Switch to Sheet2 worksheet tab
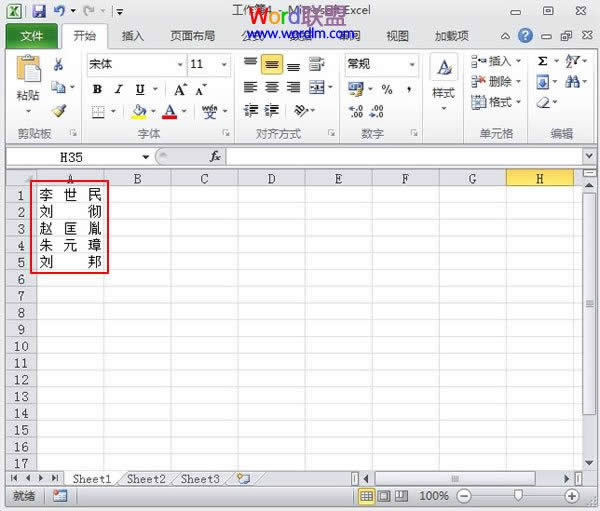Image resolution: width=600 pixels, height=511 pixels. click(146, 479)
